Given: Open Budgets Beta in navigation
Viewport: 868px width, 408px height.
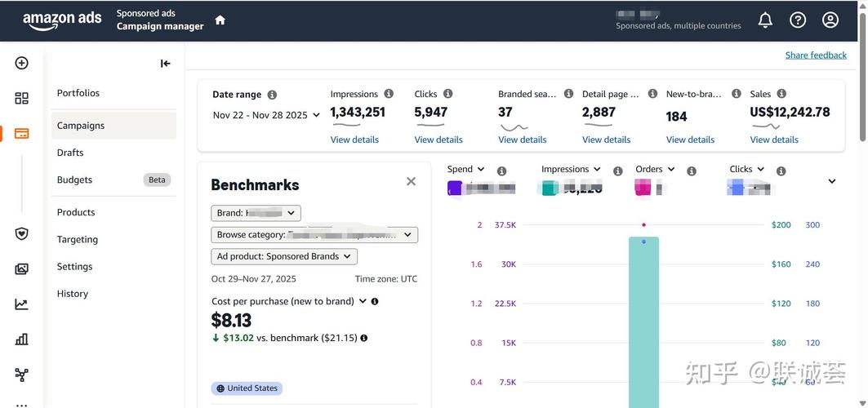Looking at the screenshot, I should 114,180.
